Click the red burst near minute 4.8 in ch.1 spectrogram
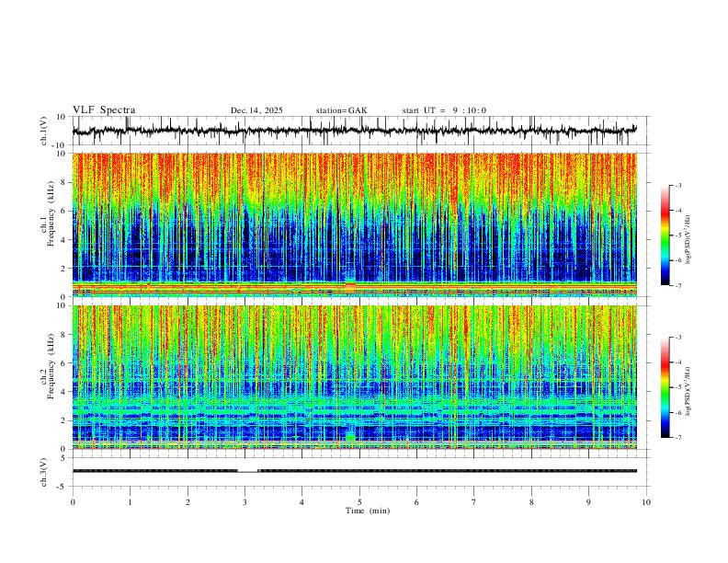728x563 pixels. tap(350, 286)
